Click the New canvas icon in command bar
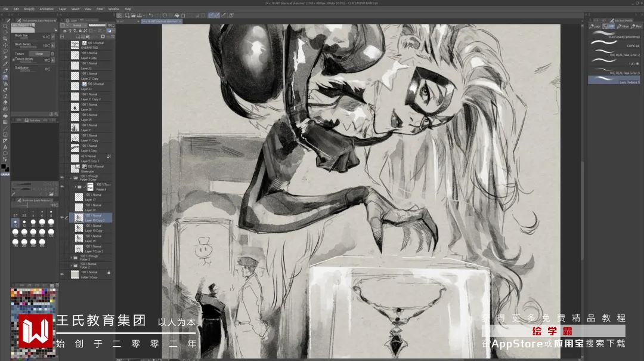 [128, 16]
